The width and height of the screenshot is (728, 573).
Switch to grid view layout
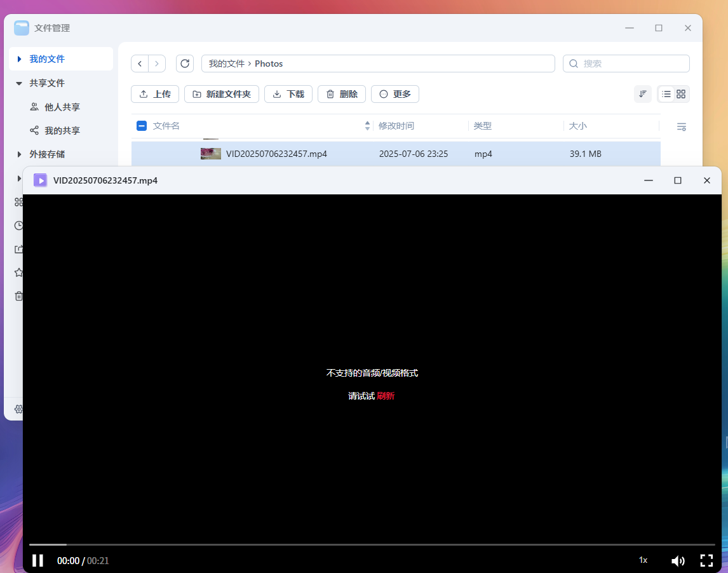click(681, 94)
